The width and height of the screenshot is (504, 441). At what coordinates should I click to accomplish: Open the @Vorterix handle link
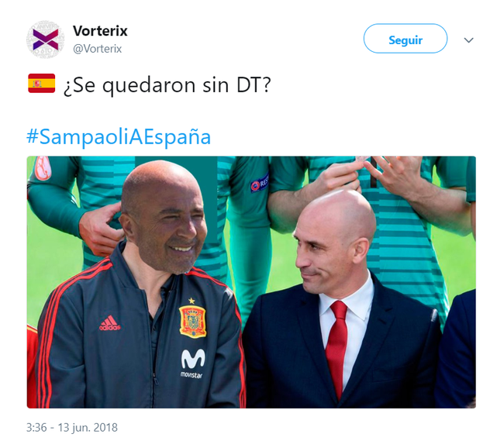[x=98, y=49]
